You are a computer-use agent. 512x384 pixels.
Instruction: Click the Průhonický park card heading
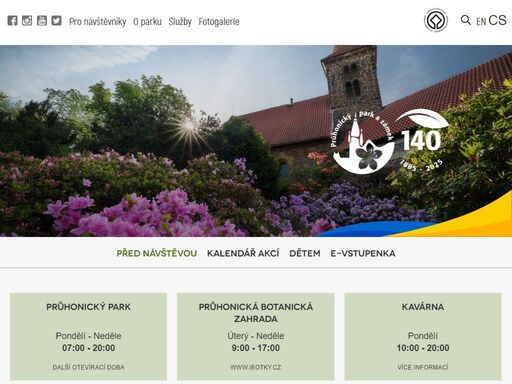coord(88,307)
